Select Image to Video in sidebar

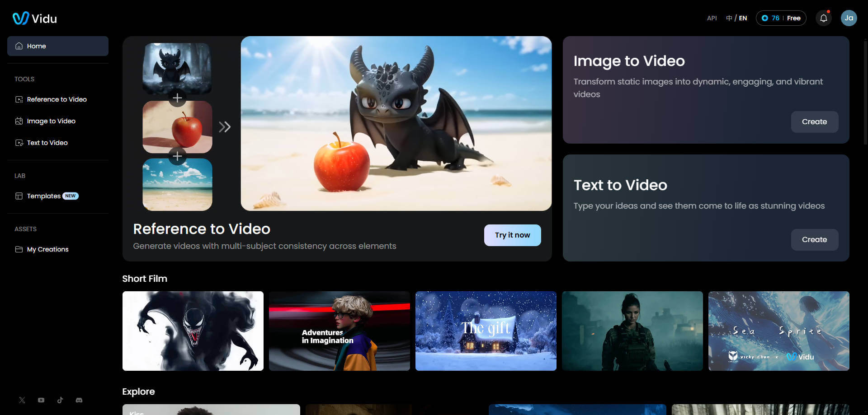[x=58, y=121]
